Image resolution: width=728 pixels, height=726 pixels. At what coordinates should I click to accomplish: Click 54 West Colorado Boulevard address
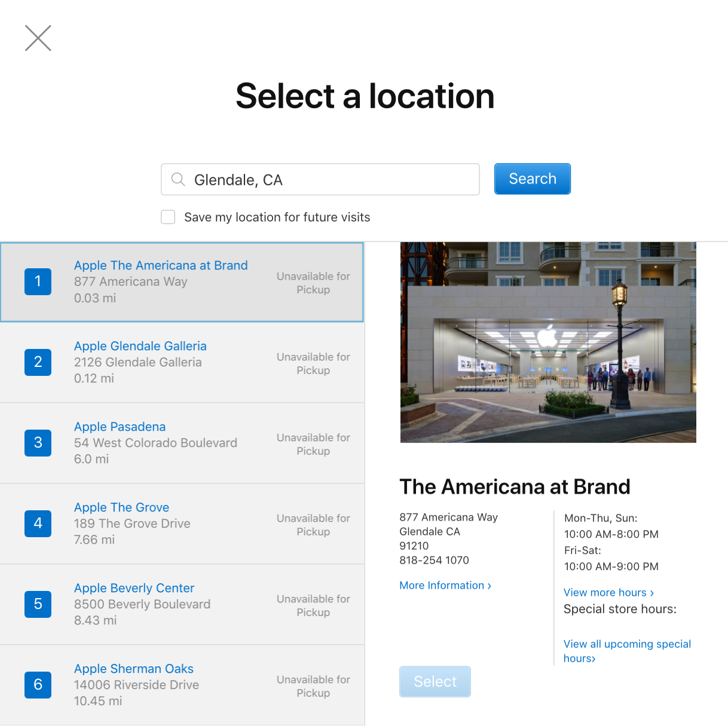[155, 443]
